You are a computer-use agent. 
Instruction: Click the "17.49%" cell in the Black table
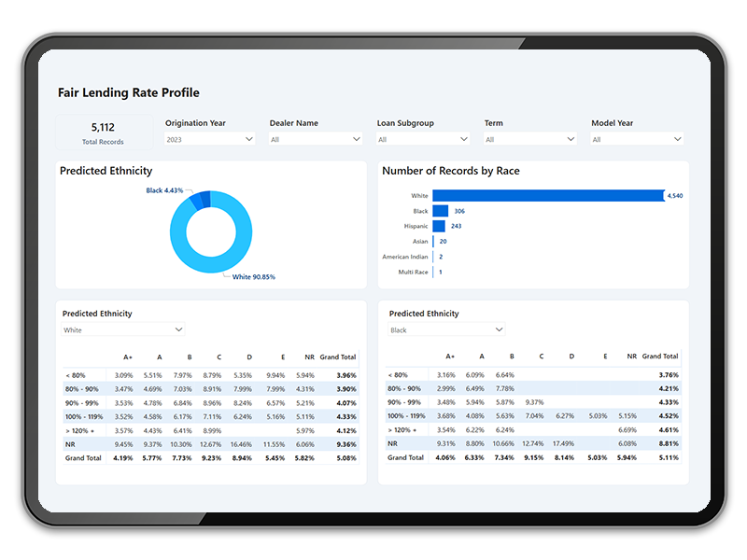[x=564, y=443]
